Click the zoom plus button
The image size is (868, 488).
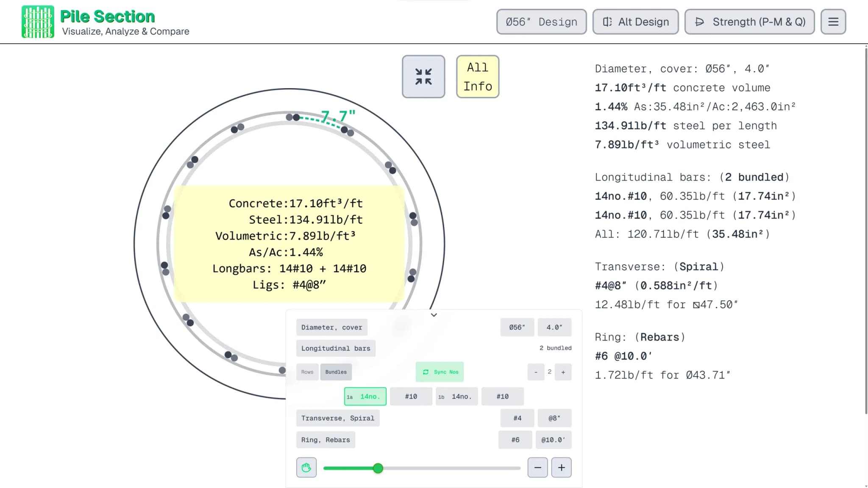[562, 468]
